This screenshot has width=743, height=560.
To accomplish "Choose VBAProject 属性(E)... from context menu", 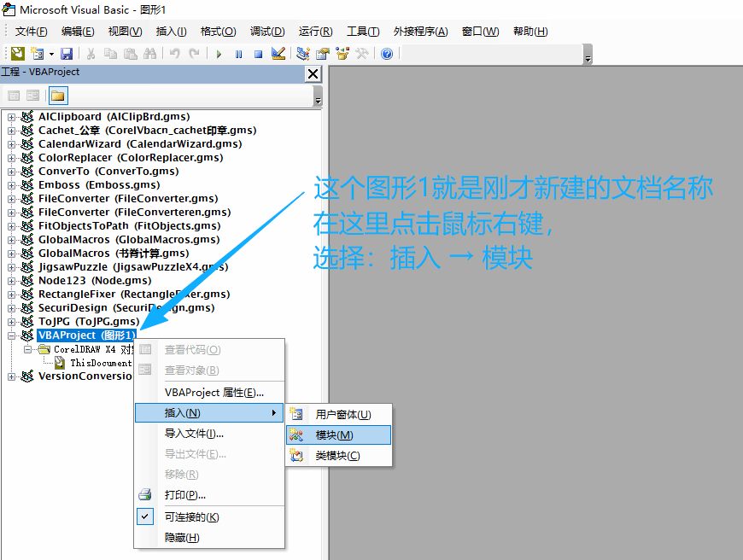I will pyautogui.click(x=214, y=393).
